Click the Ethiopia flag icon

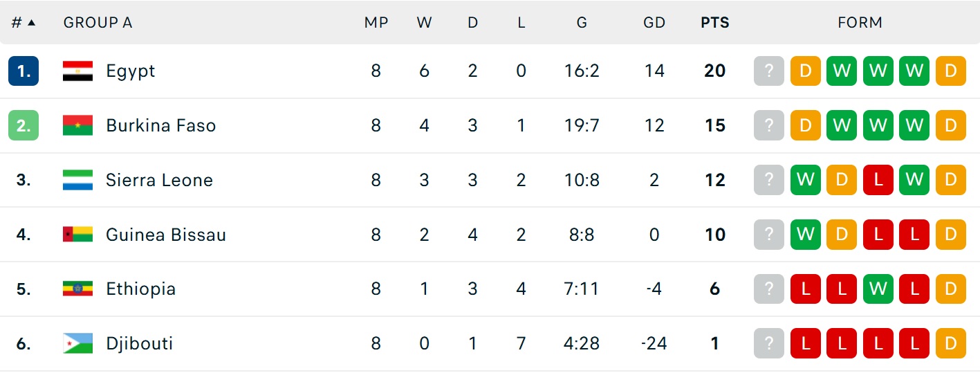77,289
